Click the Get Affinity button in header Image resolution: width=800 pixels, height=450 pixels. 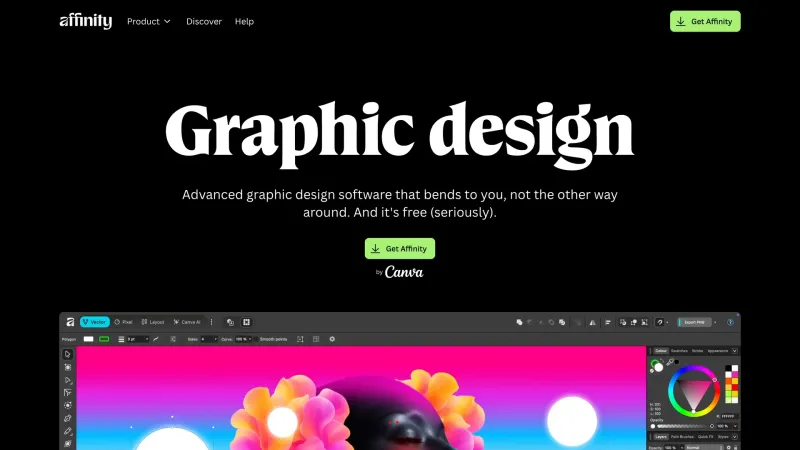[705, 21]
